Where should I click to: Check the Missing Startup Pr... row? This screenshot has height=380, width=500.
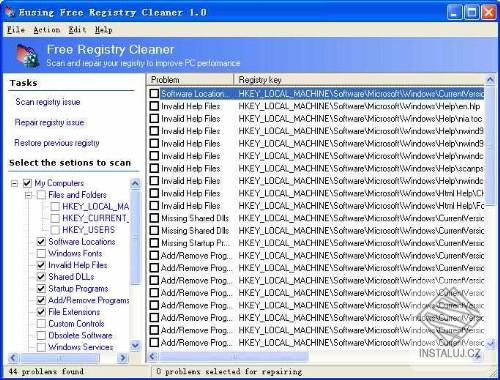(x=154, y=243)
